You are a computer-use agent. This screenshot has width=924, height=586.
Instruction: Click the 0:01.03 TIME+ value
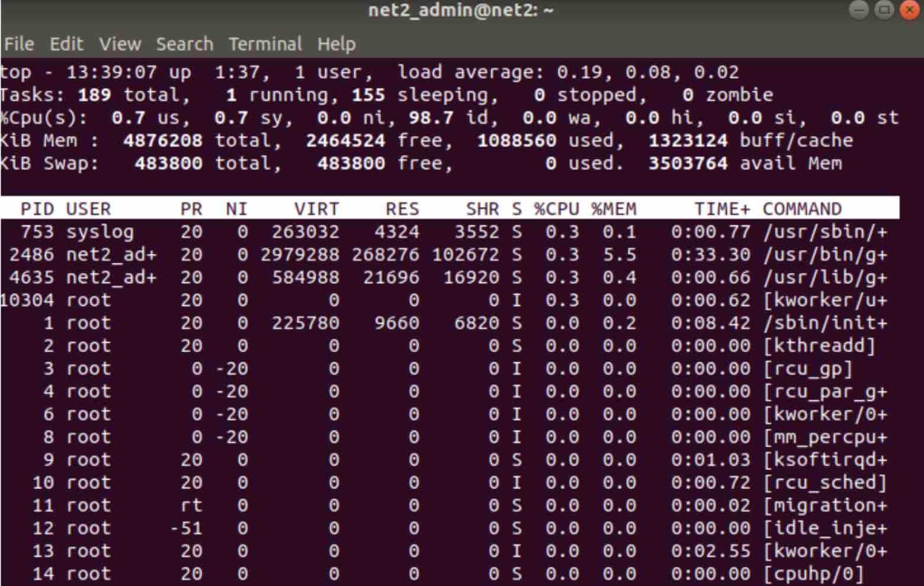coord(711,461)
